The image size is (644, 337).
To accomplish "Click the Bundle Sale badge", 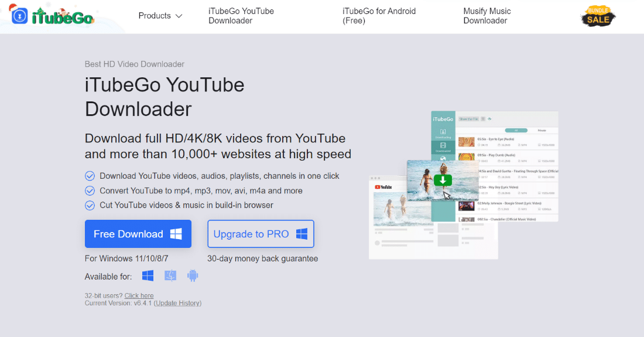I will (x=598, y=16).
